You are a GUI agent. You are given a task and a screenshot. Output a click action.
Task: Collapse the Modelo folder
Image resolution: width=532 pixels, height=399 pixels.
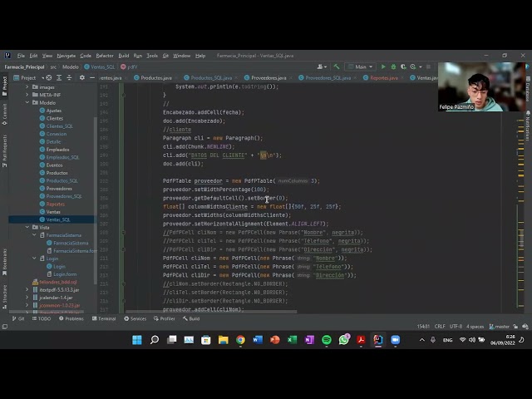point(27,102)
